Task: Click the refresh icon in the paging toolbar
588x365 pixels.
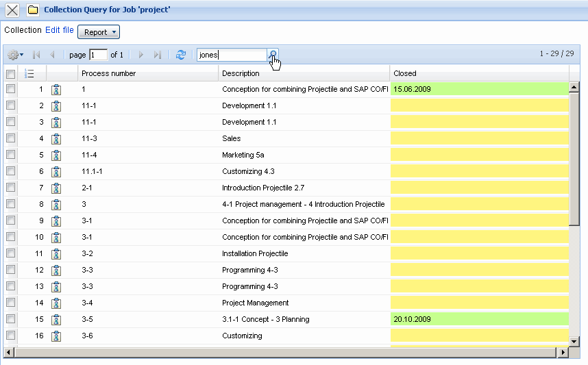Action: [x=181, y=55]
